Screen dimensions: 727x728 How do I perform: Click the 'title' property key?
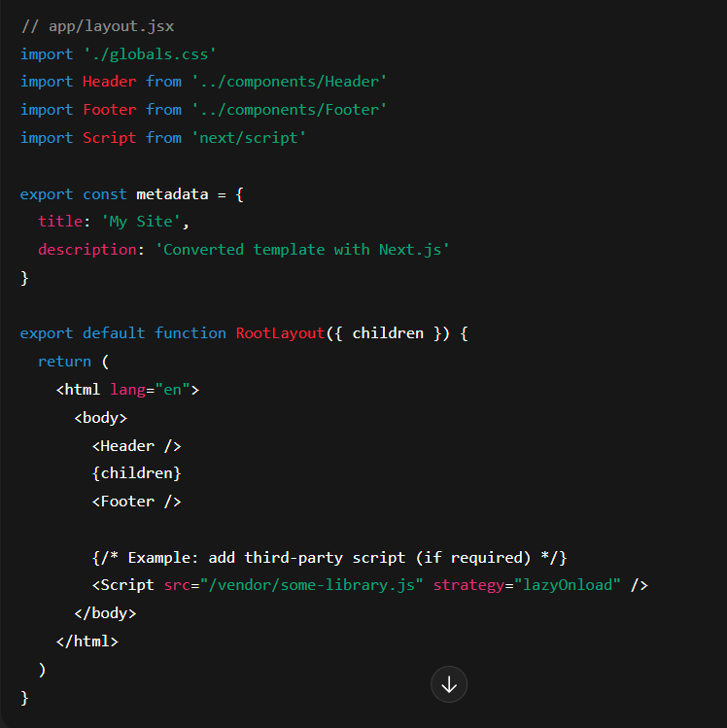pyautogui.click(x=60, y=222)
